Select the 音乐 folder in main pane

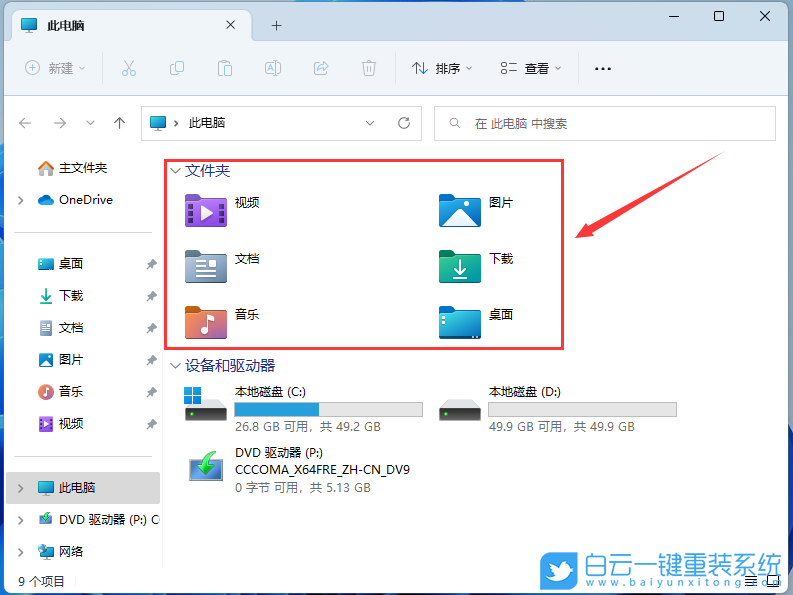pos(223,322)
